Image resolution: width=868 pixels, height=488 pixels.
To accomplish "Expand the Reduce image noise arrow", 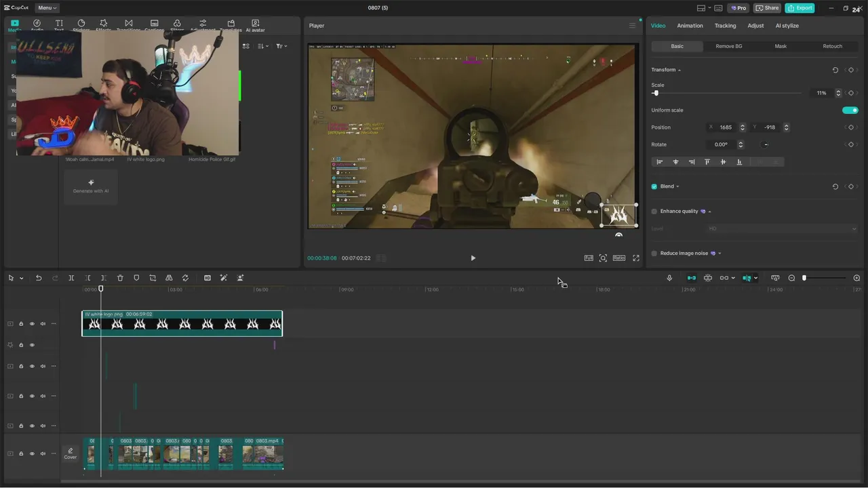I will [x=719, y=253].
